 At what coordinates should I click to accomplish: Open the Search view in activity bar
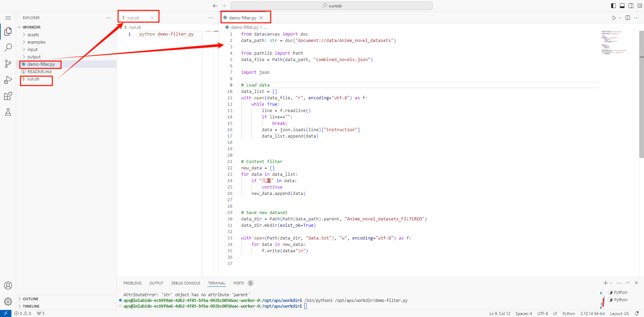point(8,48)
